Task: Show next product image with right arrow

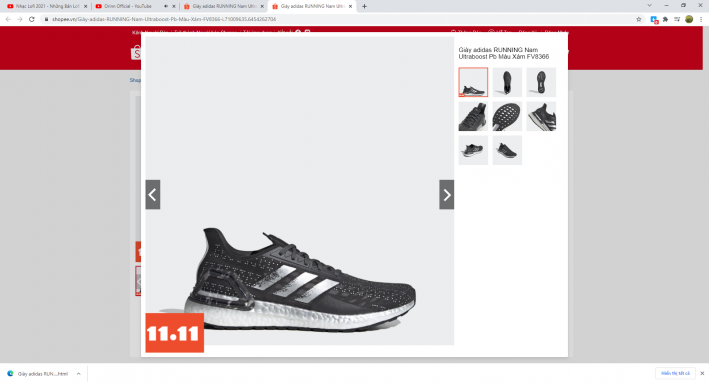Action: 446,194
